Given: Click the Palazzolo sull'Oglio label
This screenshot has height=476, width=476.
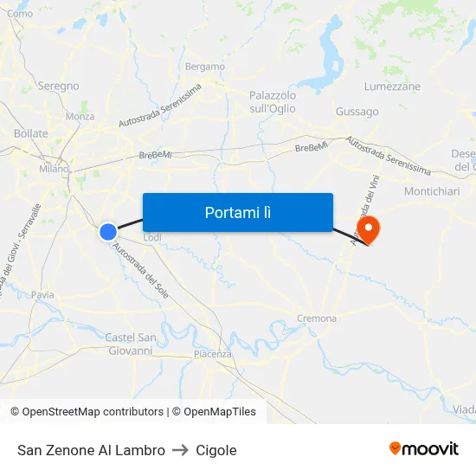Looking at the screenshot, I should point(273,102).
